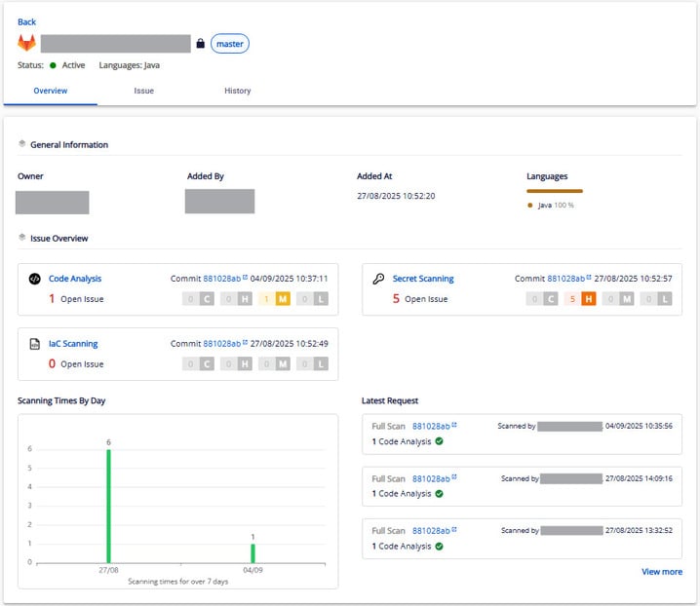700x606 pixels.
Task: Collapse the Issue Overview section
Action: click(x=22, y=238)
